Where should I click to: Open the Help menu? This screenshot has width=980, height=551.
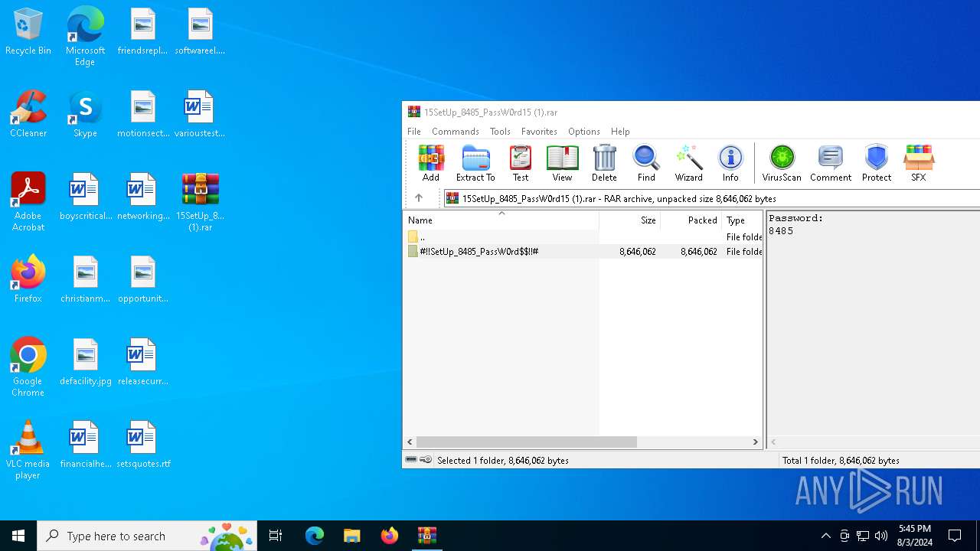point(620,132)
